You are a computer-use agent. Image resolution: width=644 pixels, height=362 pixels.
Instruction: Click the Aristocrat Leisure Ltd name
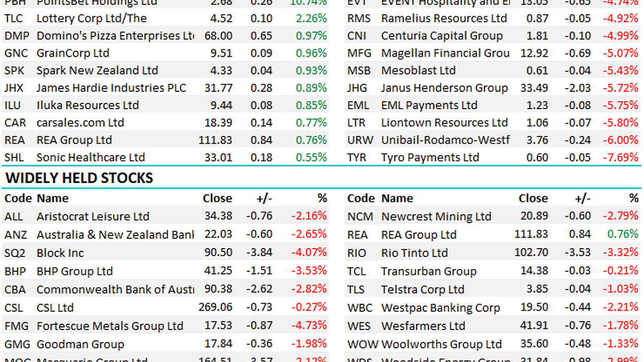tap(93, 216)
